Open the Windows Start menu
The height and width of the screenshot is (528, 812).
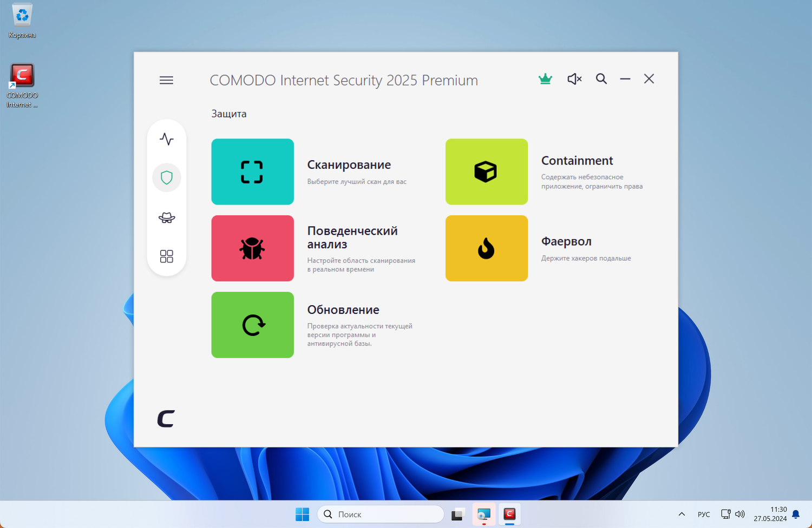pyautogui.click(x=302, y=514)
